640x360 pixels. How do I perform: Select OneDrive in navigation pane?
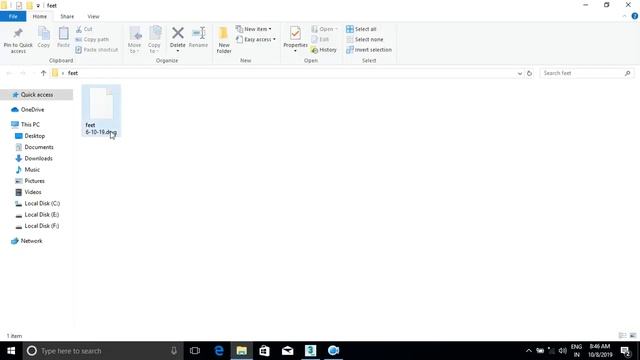point(32,109)
